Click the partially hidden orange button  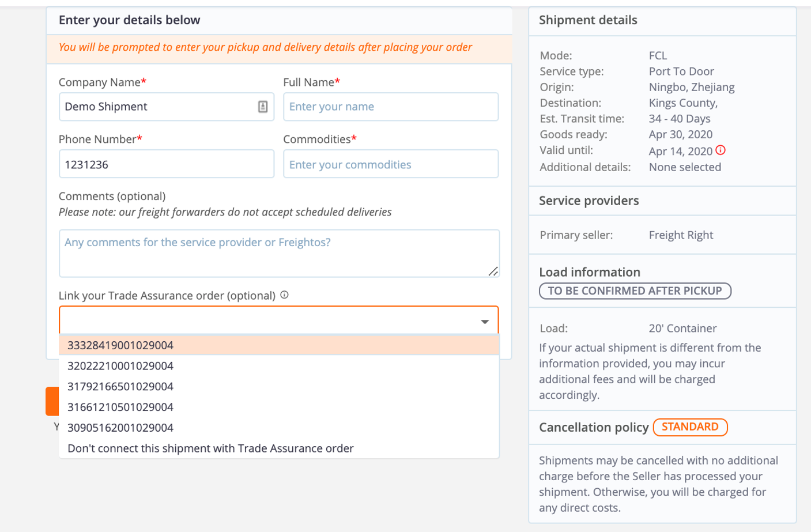(52, 401)
